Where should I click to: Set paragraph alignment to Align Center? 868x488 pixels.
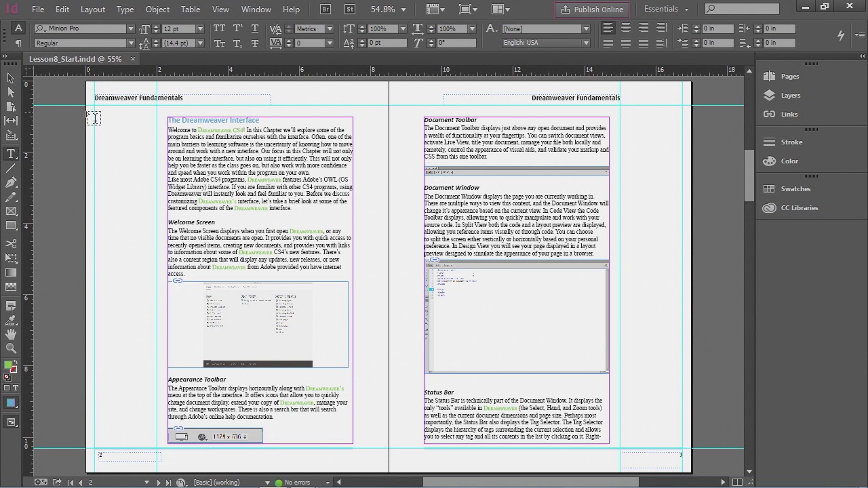point(625,28)
